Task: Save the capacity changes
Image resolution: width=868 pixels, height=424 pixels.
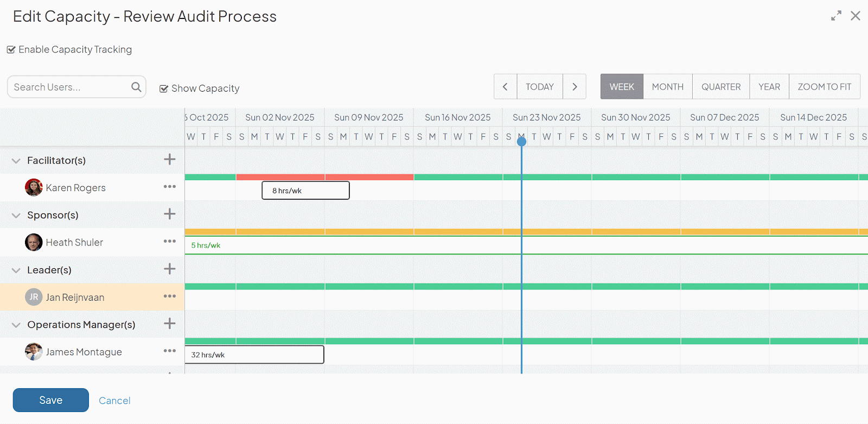Action: (51, 400)
